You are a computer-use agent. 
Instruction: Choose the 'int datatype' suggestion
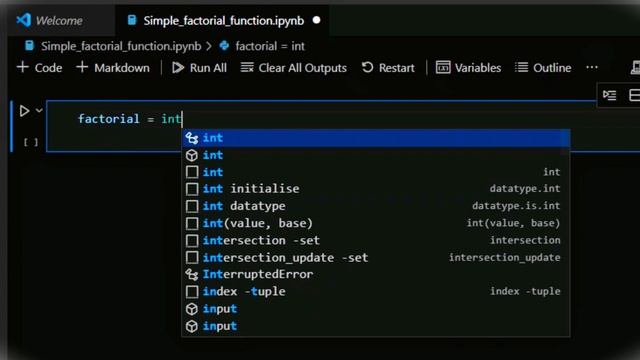tap(376, 206)
